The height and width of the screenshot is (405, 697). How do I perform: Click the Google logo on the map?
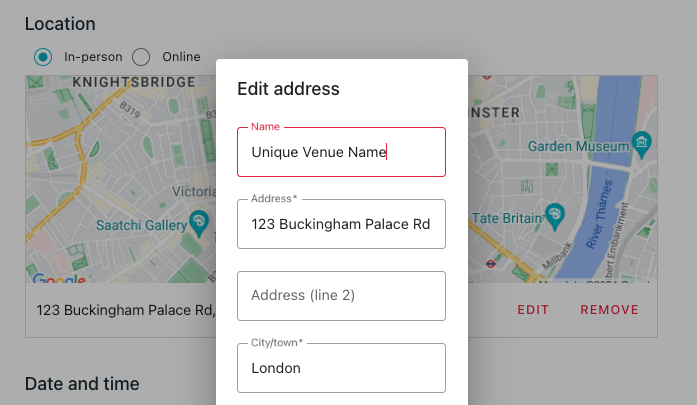click(x=59, y=278)
